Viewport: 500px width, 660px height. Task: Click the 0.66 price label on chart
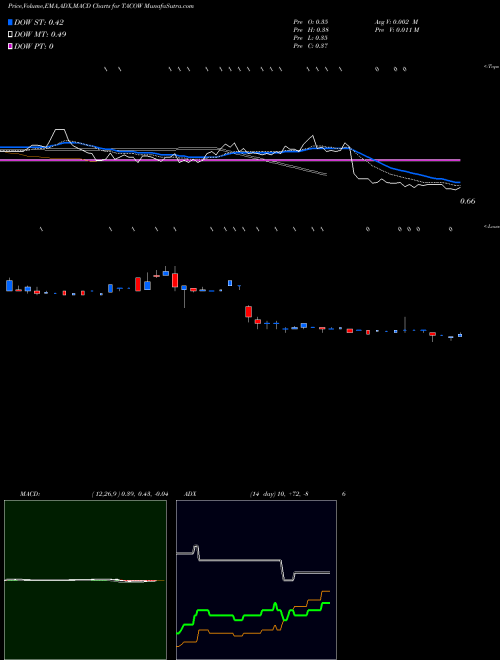point(468,201)
